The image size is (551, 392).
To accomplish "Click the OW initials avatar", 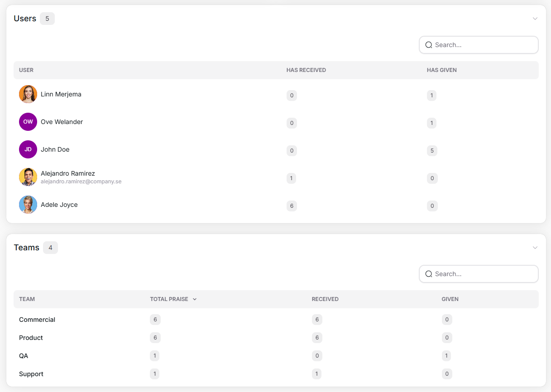I will (28, 122).
